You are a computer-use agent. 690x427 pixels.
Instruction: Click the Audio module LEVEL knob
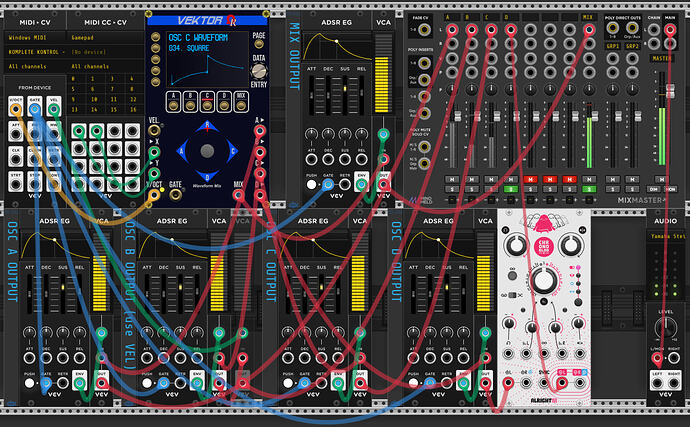pos(665,327)
